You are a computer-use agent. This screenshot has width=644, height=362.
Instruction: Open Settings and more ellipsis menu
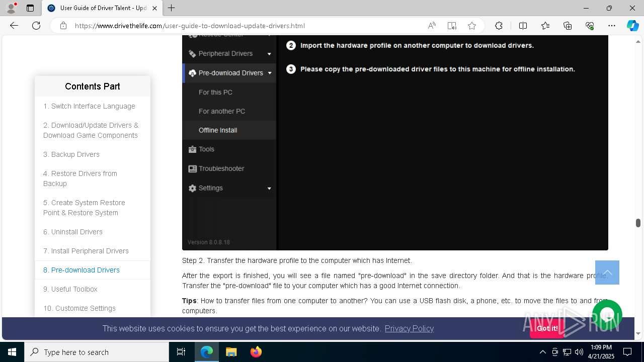(x=612, y=26)
